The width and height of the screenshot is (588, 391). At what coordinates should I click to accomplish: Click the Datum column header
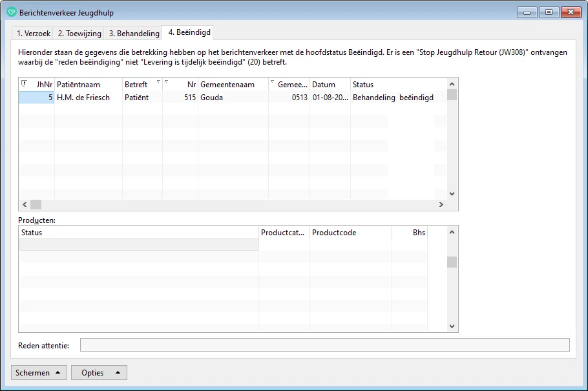(330, 85)
